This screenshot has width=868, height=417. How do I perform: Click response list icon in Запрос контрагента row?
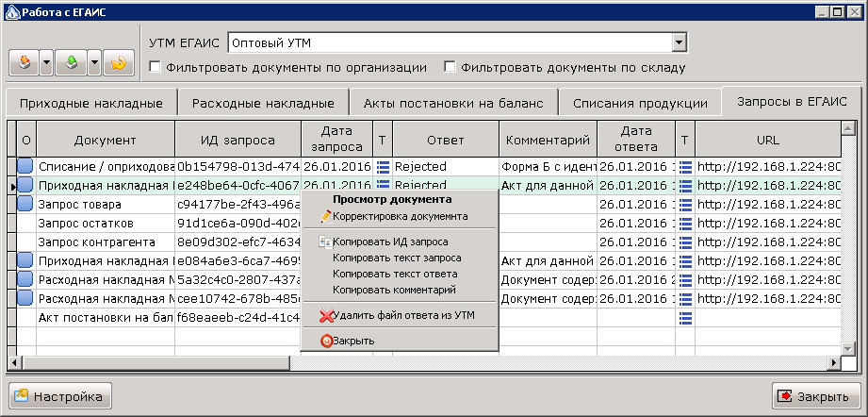(x=685, y=242)
